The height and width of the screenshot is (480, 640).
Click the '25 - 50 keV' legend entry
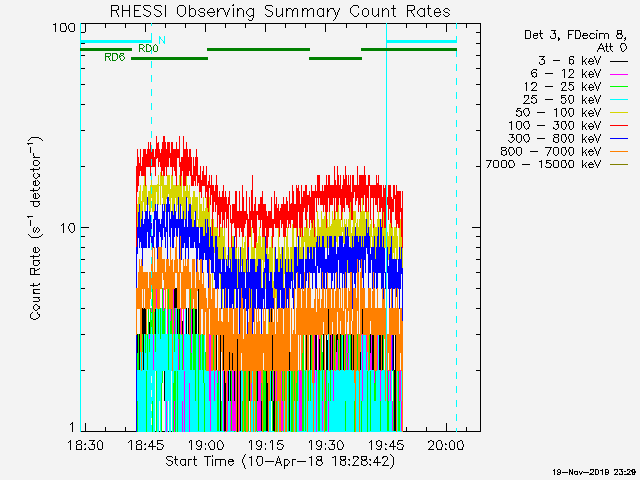tap(562, 99)
